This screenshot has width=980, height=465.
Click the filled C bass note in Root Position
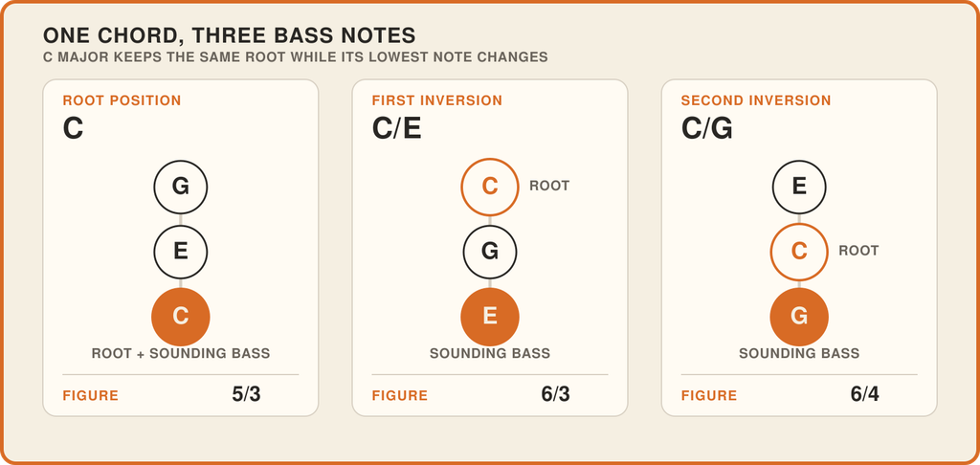pos(181,317)
